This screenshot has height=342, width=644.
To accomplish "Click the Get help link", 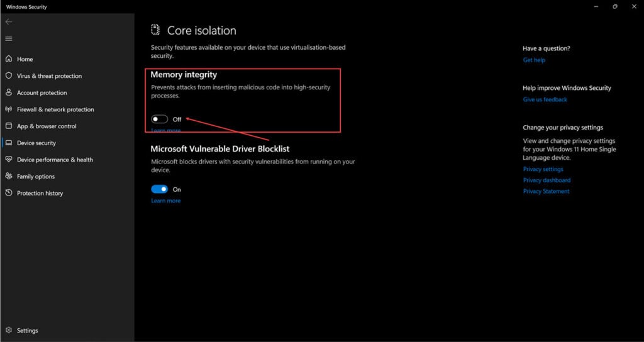I will click(534, 60).
